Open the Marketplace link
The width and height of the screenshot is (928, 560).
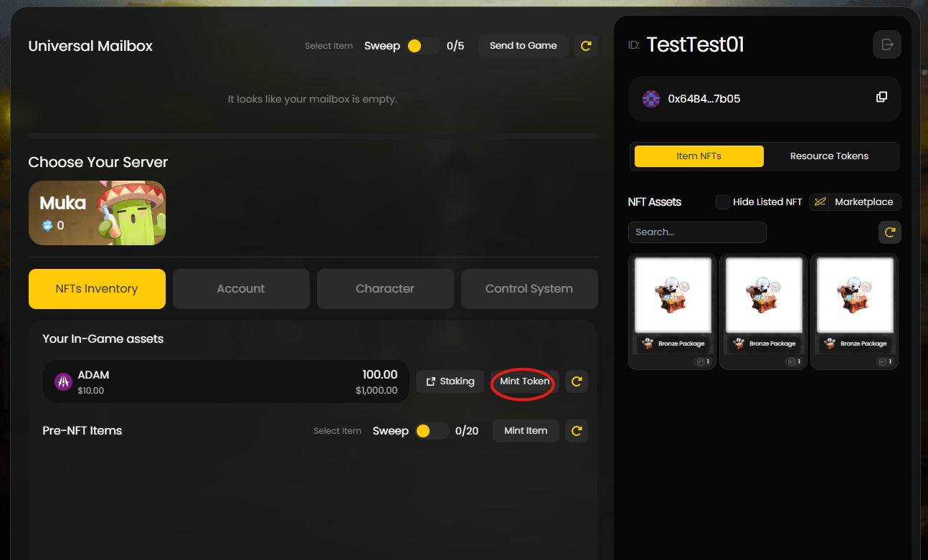(x=855, y=202)
